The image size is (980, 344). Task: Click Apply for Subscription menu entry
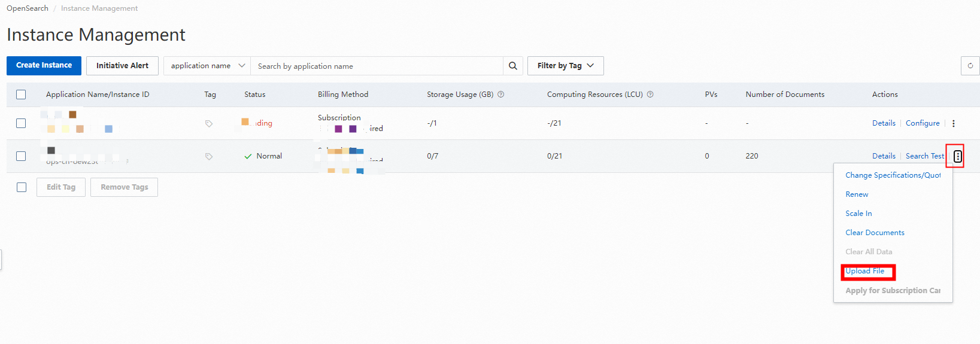click(x=893, y=290)
